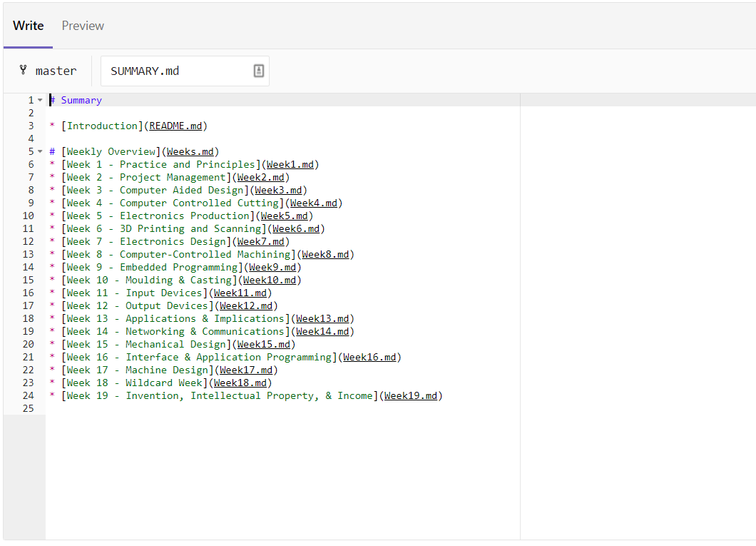Open the README.md link
The width and height of the screenshot is (756, 546).
175,126
